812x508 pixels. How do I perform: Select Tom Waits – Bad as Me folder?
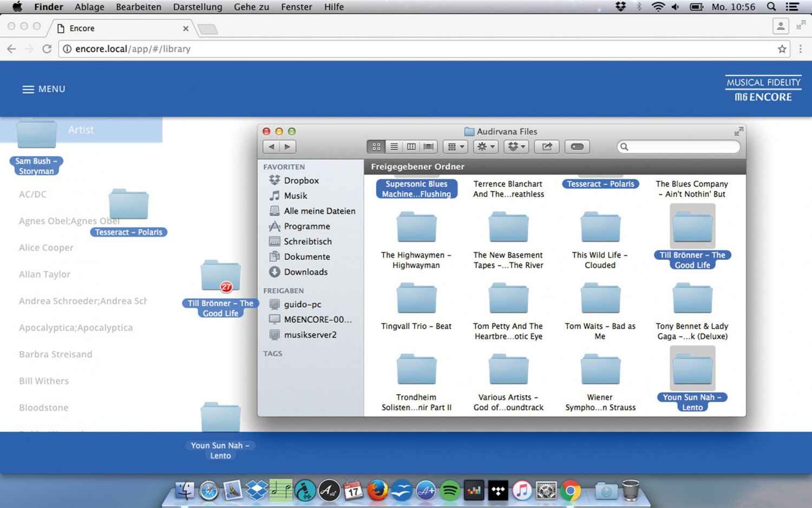[x=600, y=311]
